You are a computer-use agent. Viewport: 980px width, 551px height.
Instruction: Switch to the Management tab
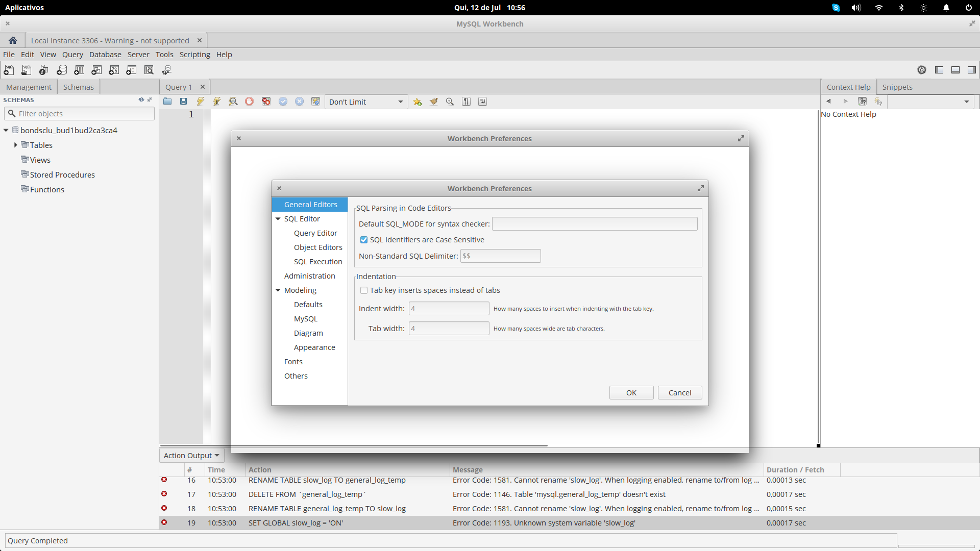tap(29, 87)
